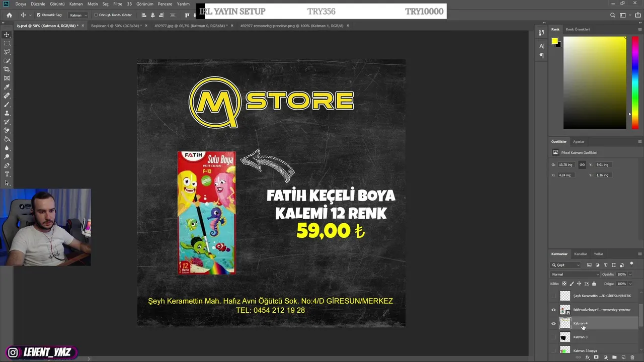Viewport: 644px width, 362px height.
Task: Open the Pencere menu
Action: (165, 4)
